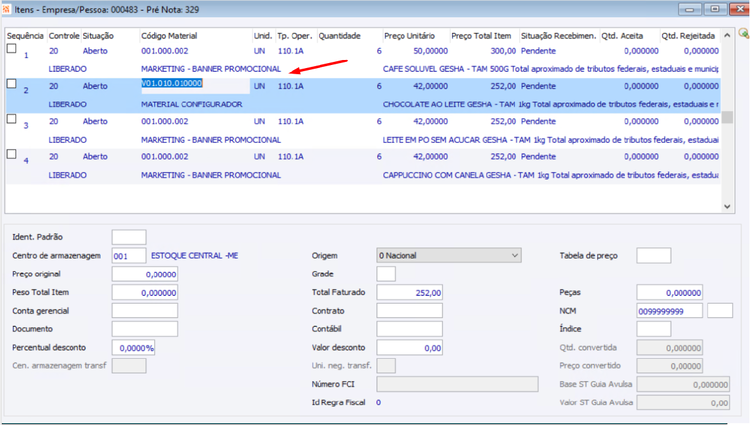
Task: Click the Grade field
Action: [x=386, y=274]
